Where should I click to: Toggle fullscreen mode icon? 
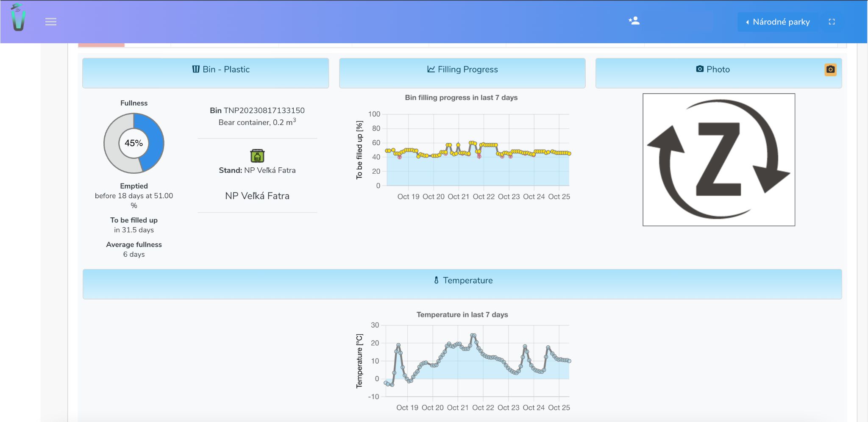832,22
